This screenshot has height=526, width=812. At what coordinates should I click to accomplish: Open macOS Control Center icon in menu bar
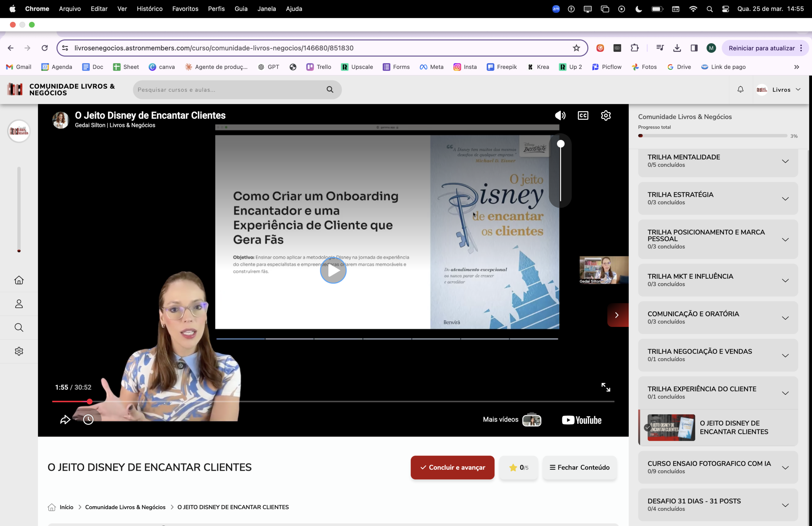[x=725, y=9]
